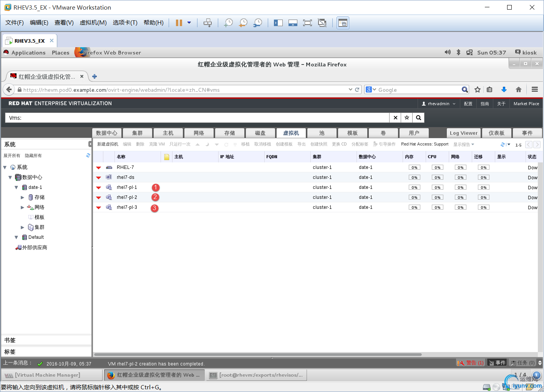Click network display icon in GNOME top bar
Image resolution: width=544 pixels, height=392 pixels.
tap(469, 52)
